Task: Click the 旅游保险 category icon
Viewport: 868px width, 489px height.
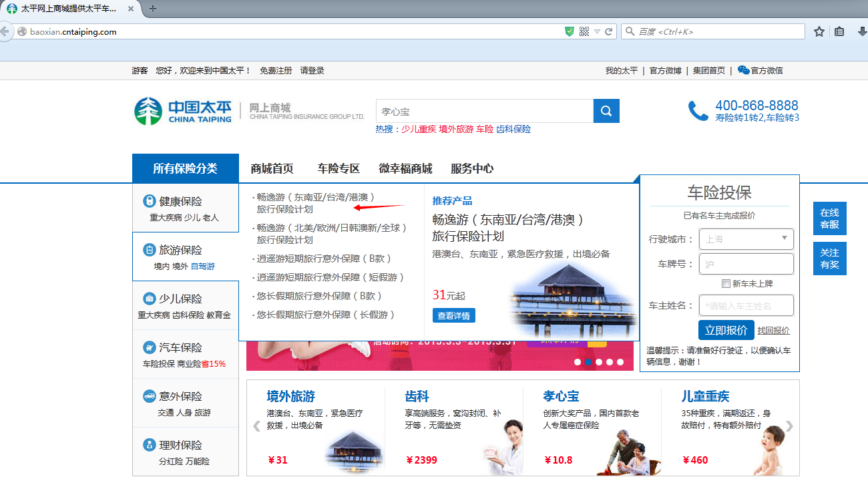Action: click(150, 250)
